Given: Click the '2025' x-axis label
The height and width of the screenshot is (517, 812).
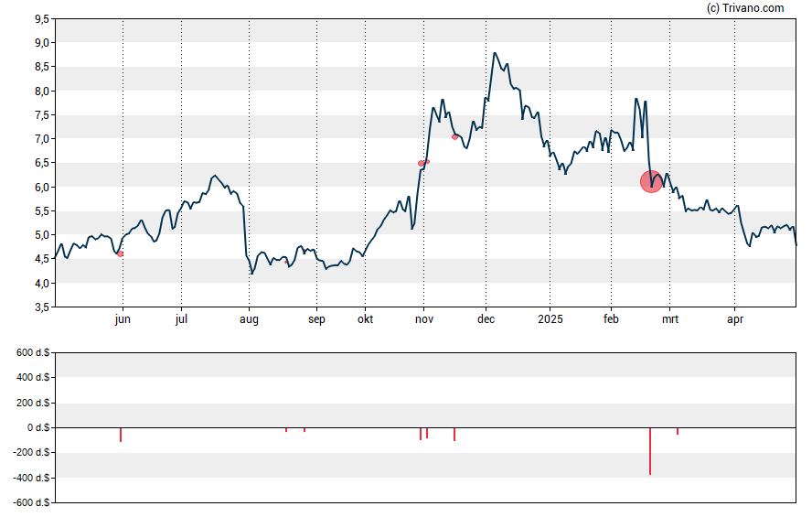Looking at the screenshot, I should pyautogui.click(x=550, y=319).
